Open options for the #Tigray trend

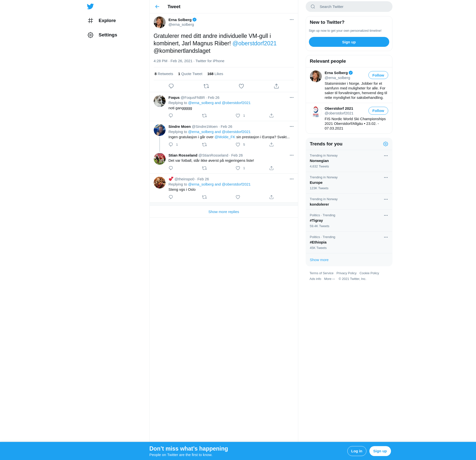(x=386, y=216)
